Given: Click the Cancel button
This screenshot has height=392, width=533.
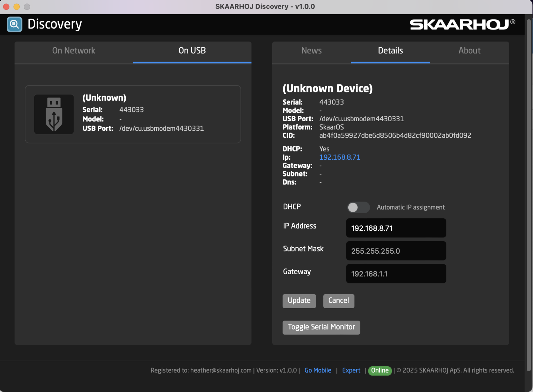Looking at the screenshot, I should click(x=339, y=301).
